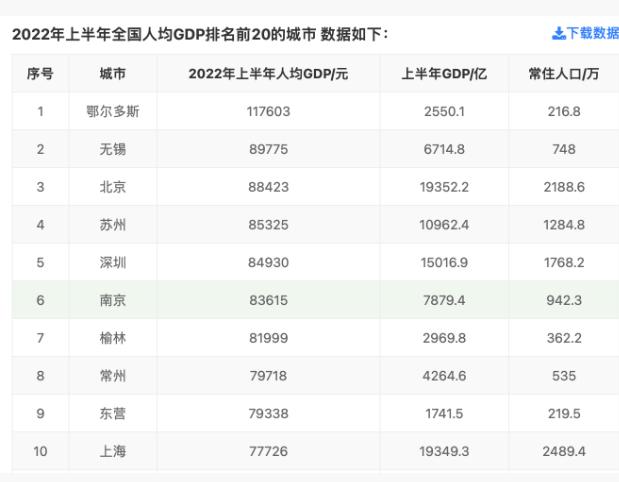Click population value 535
Viewport: 619px width, 482px height.
click(x=564, y=376)
